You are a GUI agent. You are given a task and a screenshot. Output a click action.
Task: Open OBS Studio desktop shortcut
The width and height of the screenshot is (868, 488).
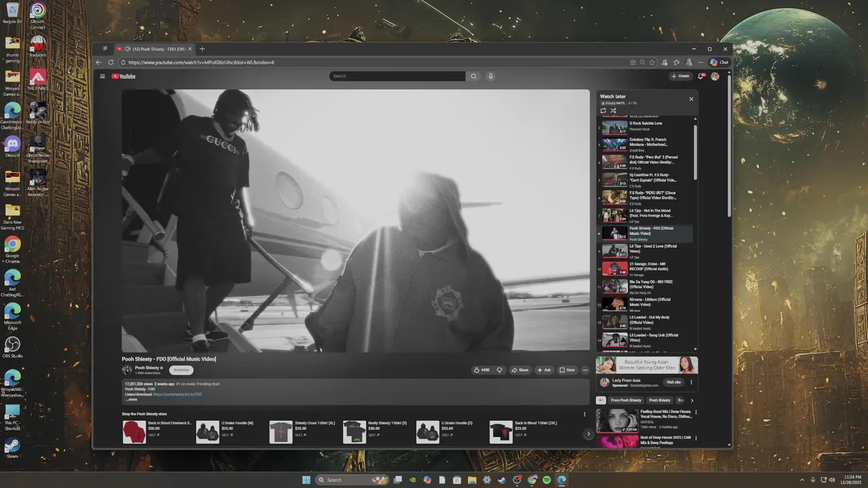click(12, 348)
